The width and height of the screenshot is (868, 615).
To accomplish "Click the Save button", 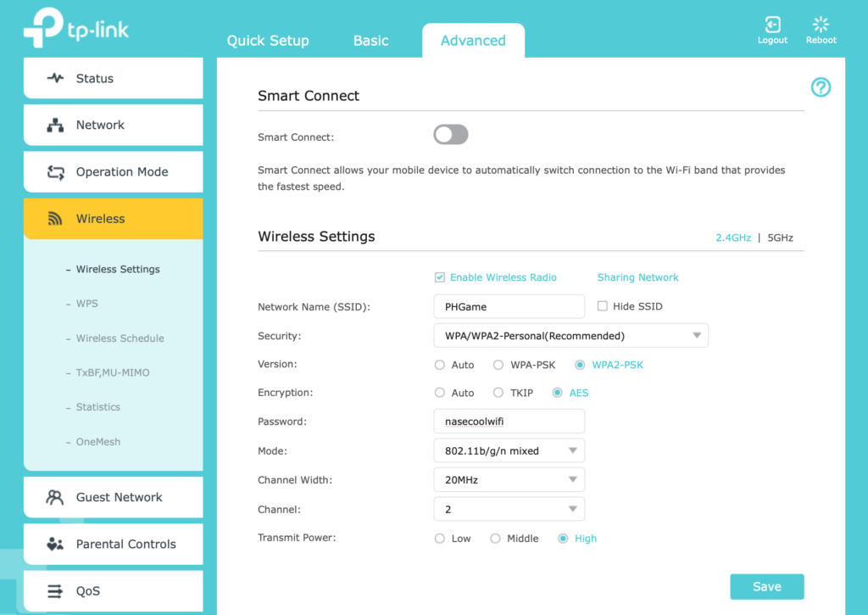I will coord(766,587).
